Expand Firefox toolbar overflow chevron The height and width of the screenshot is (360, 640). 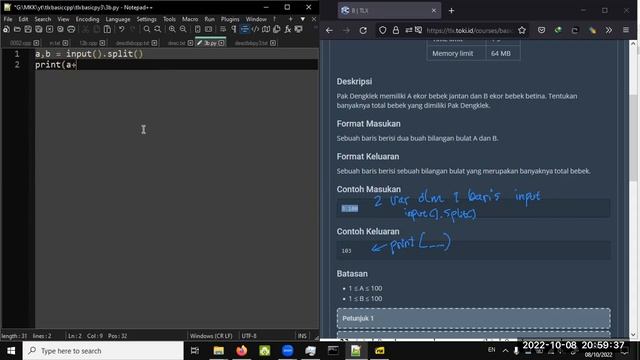(609, 30)
